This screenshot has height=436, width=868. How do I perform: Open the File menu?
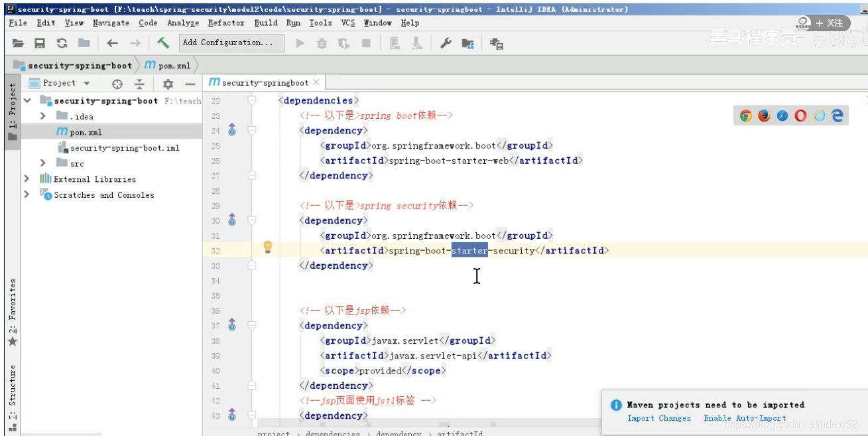(x=19, y=23)
